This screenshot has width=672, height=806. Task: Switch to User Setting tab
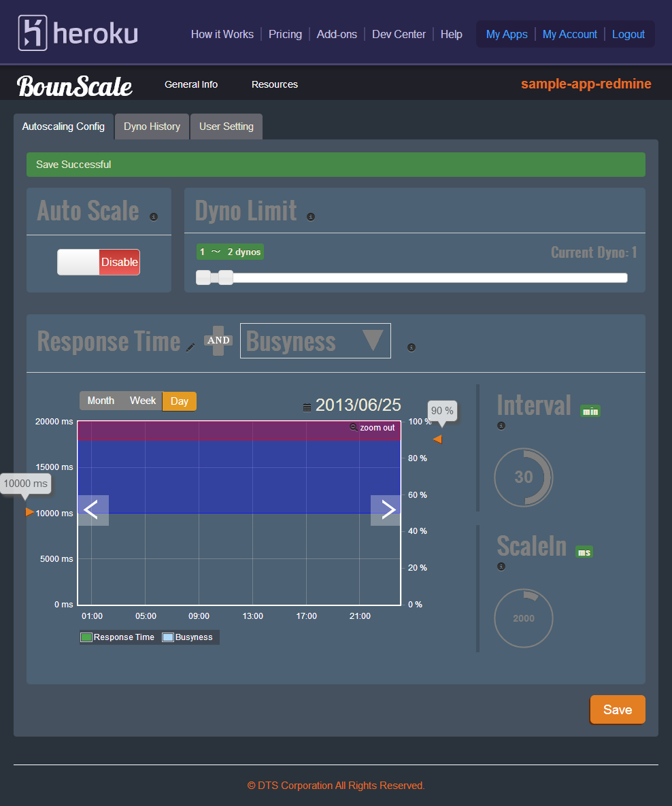226,127
